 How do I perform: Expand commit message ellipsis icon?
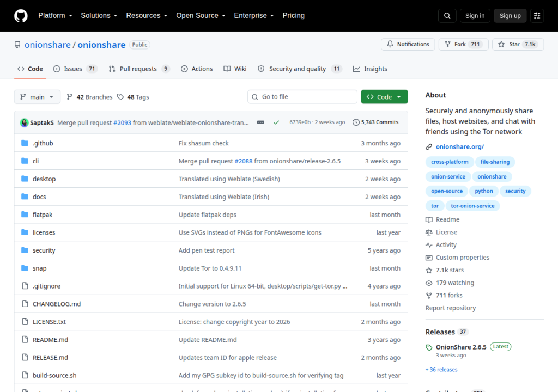tap(260, 122)
